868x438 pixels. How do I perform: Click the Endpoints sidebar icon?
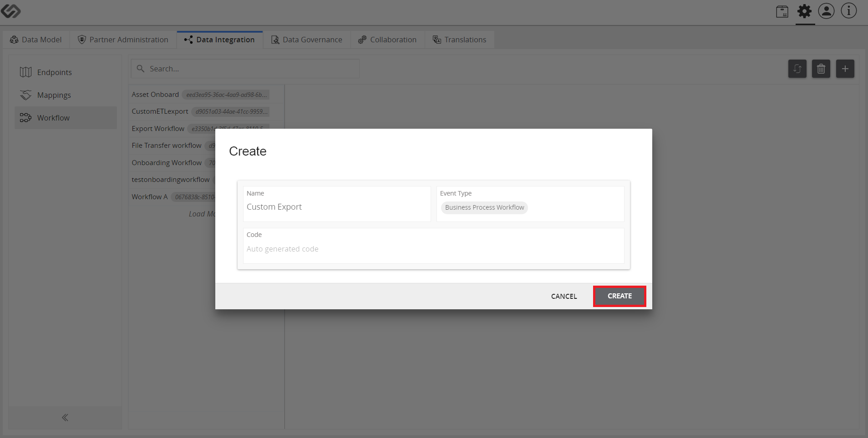tap(25, 72)
